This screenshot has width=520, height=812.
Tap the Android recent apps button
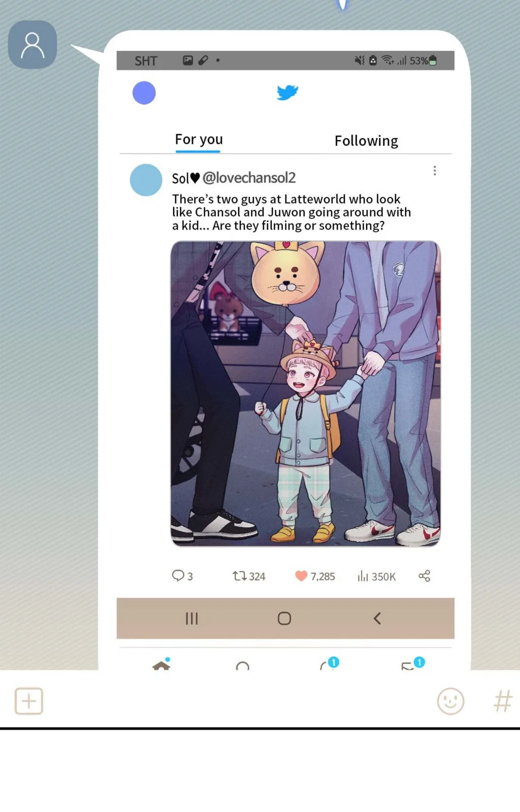click(x=191, y=618)
